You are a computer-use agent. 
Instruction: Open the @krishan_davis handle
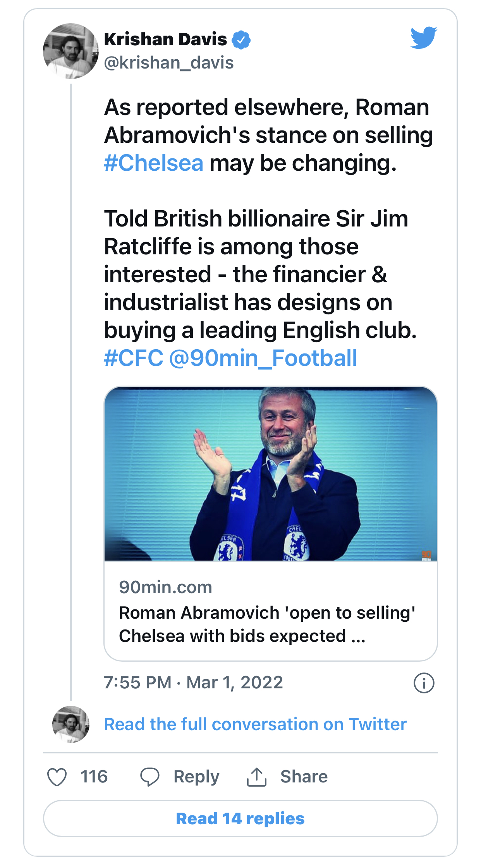(x=169, y=63)
